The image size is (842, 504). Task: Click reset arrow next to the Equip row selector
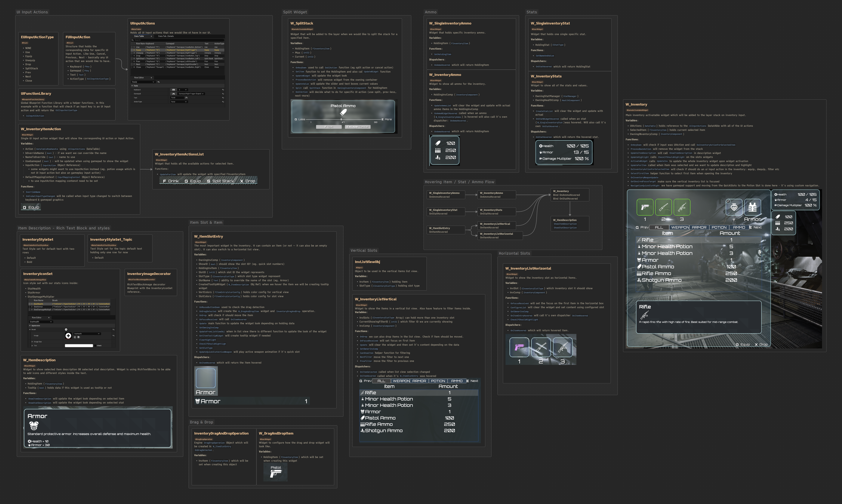tap(159, 82)
